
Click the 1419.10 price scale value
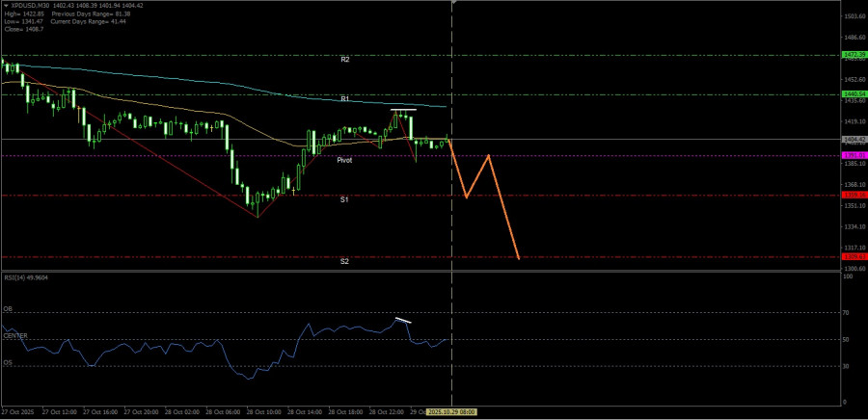coord(854,121)
